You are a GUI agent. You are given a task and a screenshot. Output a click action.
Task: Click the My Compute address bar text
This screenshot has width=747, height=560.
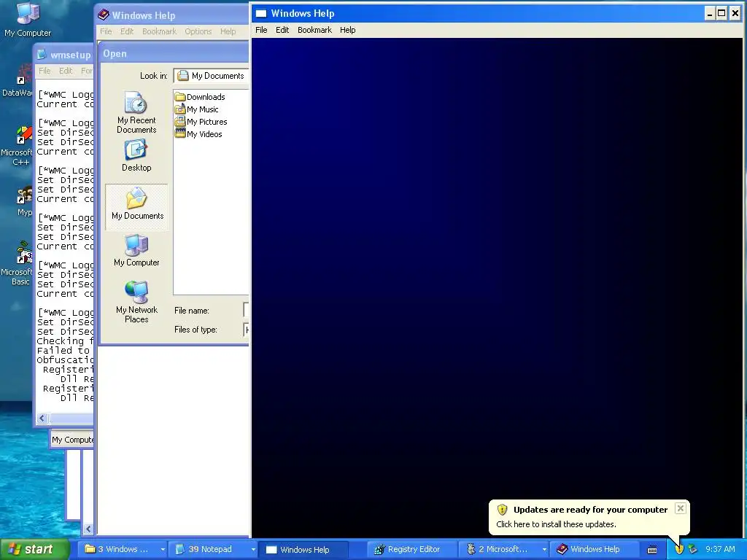coord(72,440)
